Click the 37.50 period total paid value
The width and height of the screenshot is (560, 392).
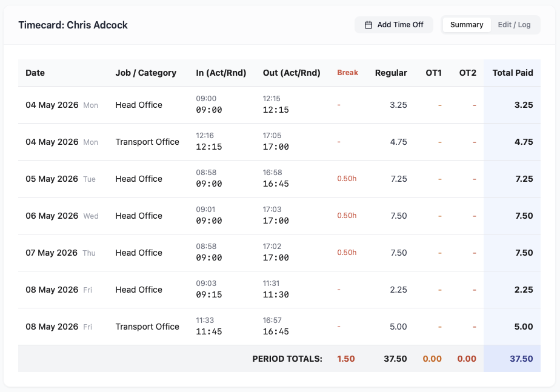coord(521,359)
